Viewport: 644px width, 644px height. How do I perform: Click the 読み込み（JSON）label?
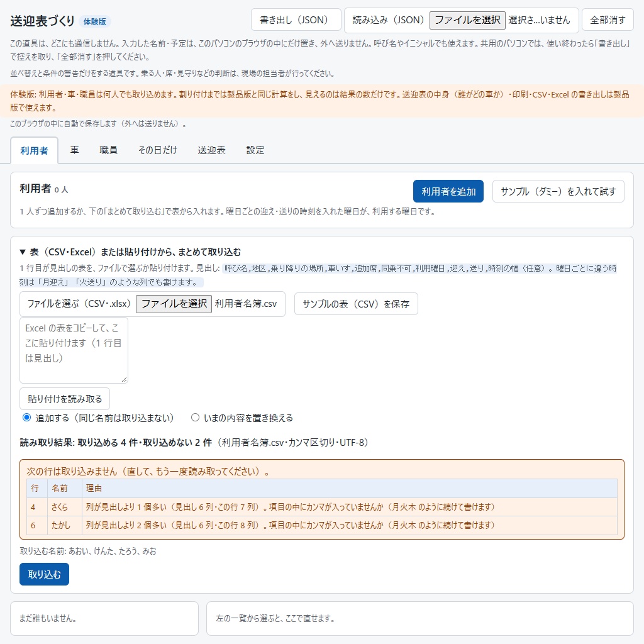(x=389, y=19)
